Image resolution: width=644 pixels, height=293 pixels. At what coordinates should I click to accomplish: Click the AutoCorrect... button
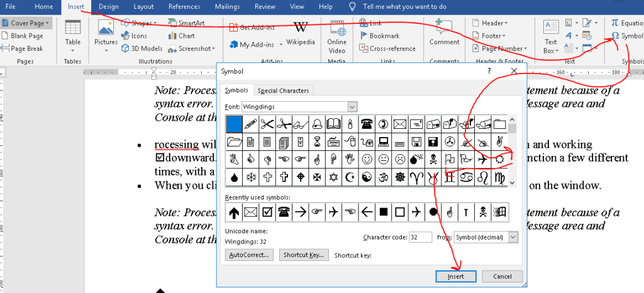tap(250, 255)
